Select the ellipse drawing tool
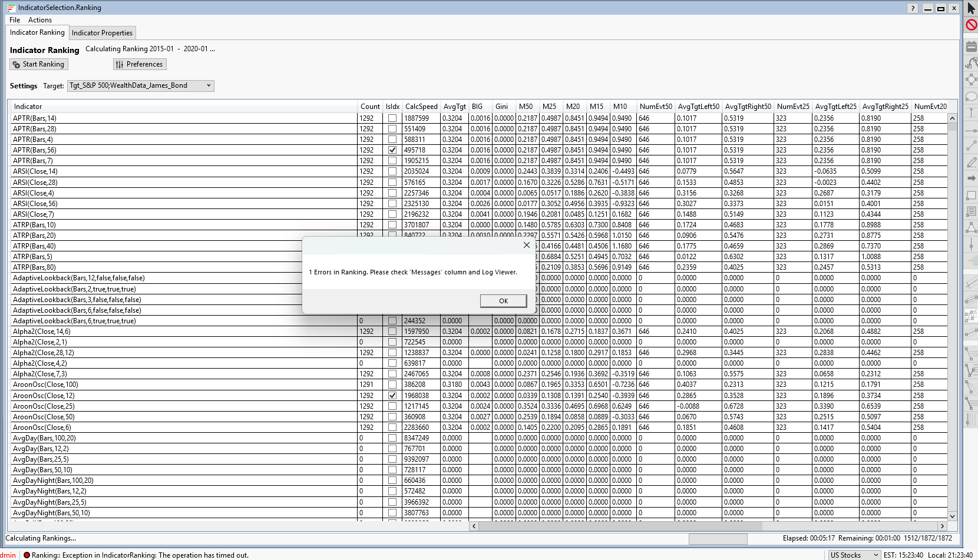 pos(971,96)
